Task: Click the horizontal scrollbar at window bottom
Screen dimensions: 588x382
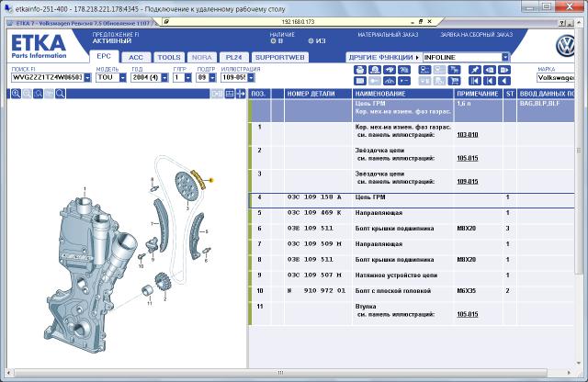Action: 281,373
